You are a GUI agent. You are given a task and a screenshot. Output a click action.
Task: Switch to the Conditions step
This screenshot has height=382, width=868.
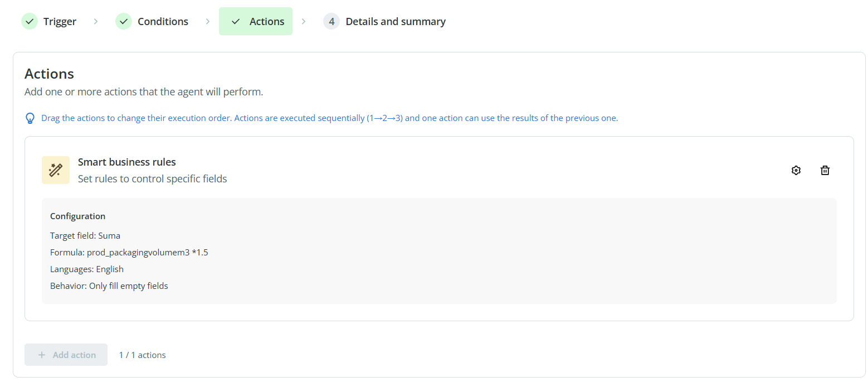163,22
